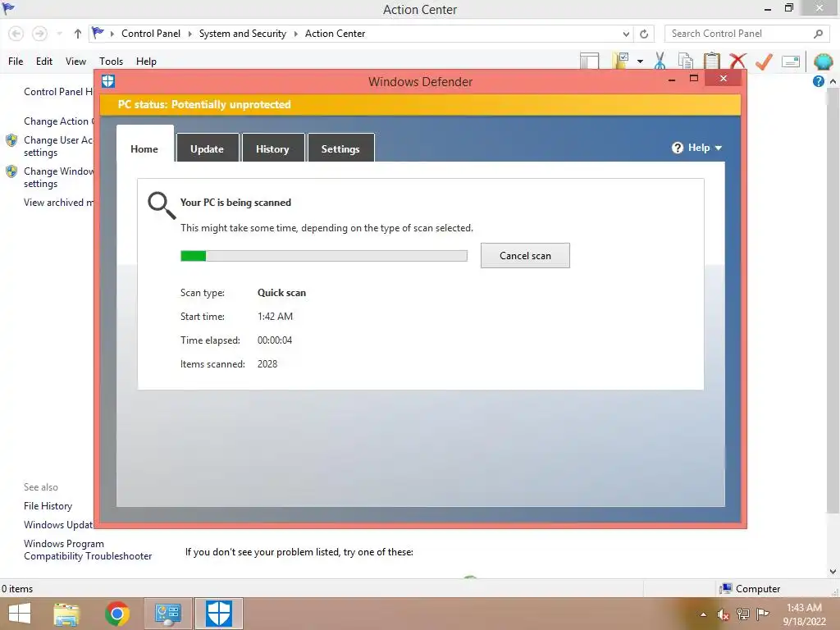Click System and Security breadcrumb

point(242,33)
